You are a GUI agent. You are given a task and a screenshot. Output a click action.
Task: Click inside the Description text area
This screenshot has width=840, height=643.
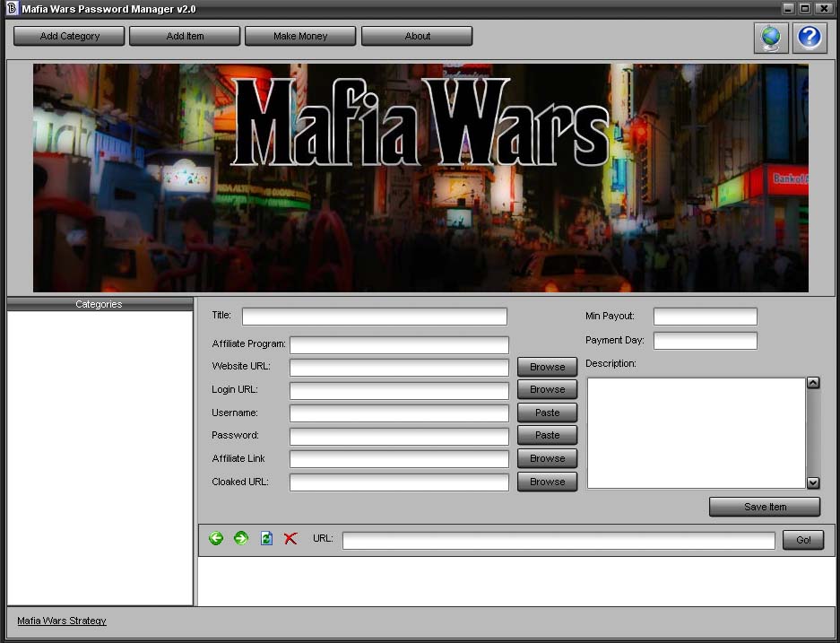point(697,433)
